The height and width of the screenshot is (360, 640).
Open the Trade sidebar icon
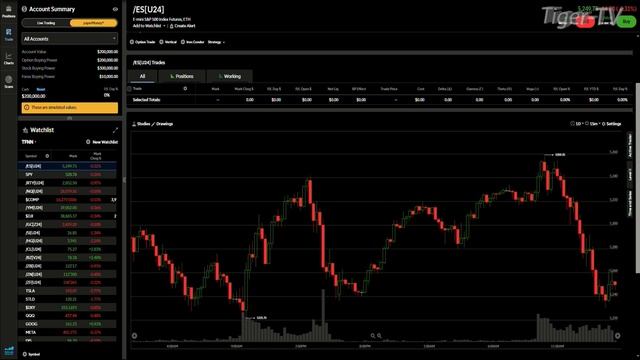(x=9, y=35)
